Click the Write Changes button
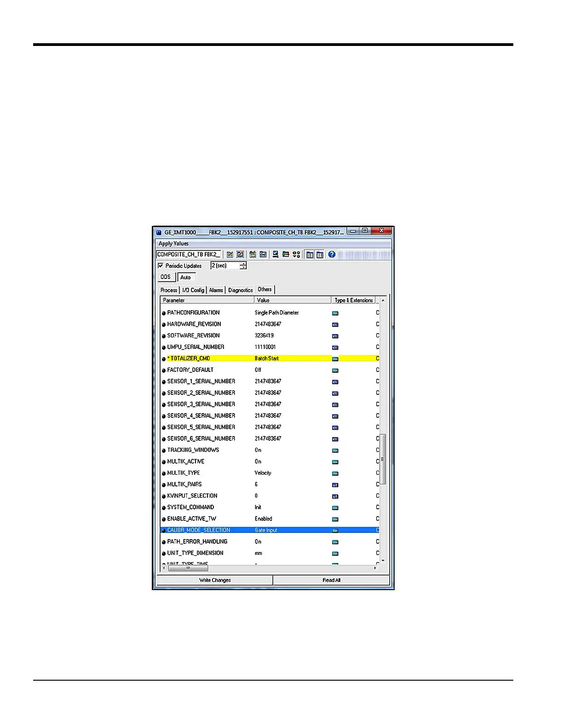 point(215,580)
